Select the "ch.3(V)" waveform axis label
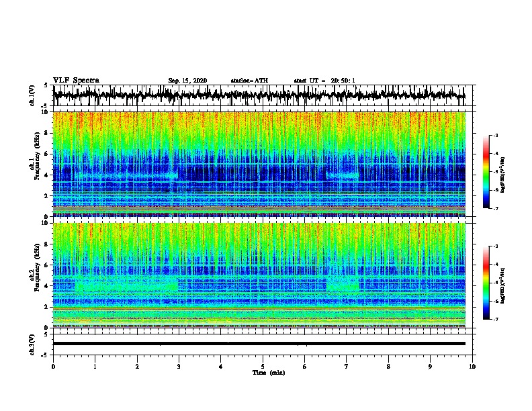 32,345
